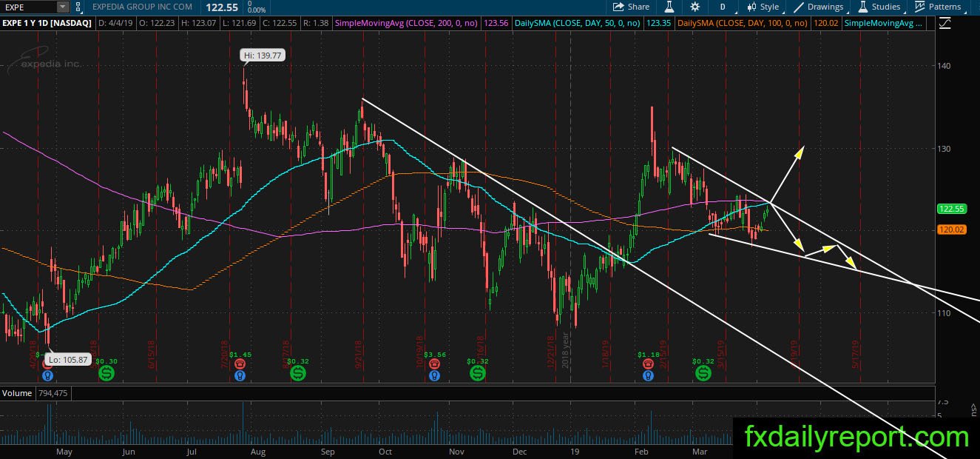Click the lightbulb icon under $1.45

[240, 376]
